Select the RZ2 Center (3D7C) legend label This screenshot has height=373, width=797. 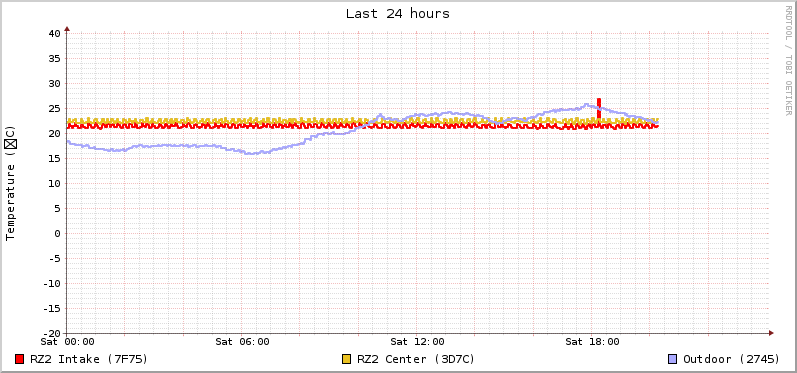click(416, 359)
